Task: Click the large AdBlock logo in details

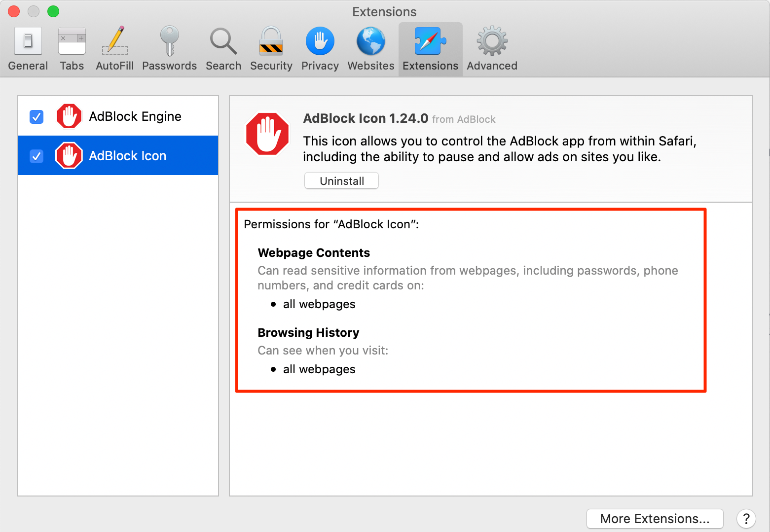Action: pos(267,134)
